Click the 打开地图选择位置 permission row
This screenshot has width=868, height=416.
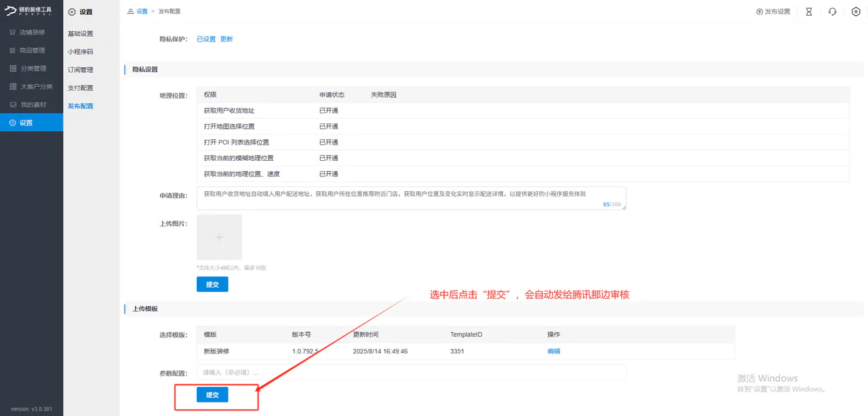[523, 126]
